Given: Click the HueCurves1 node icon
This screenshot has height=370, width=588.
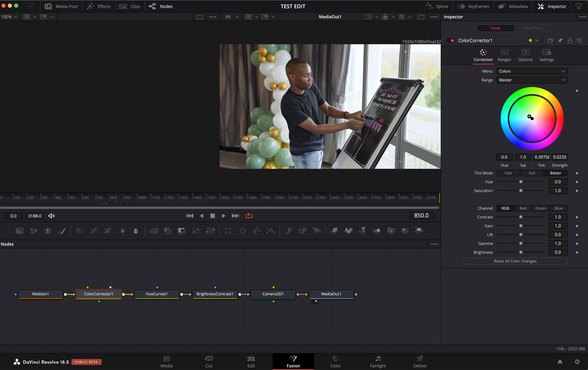Looking at the screenshot, I should click(156, 294).
